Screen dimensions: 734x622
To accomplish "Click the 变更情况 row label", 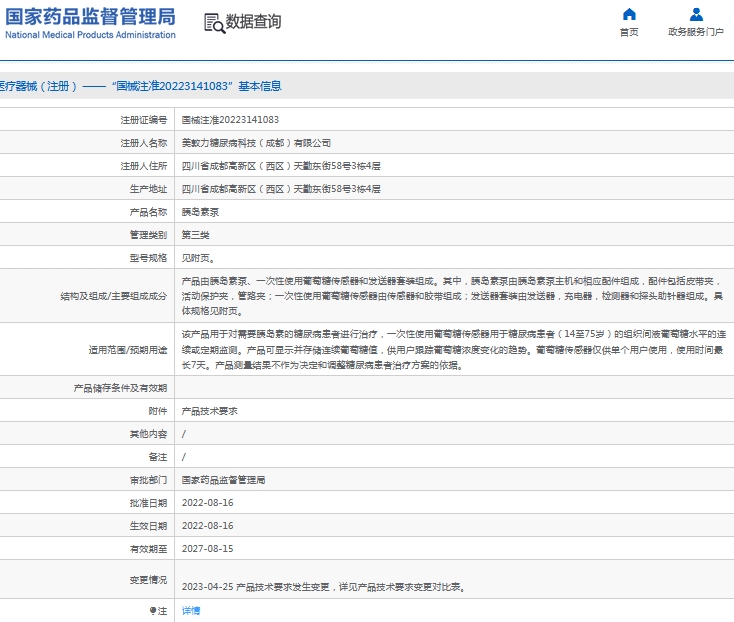I will pyautogui.click(x=148, y=580).
